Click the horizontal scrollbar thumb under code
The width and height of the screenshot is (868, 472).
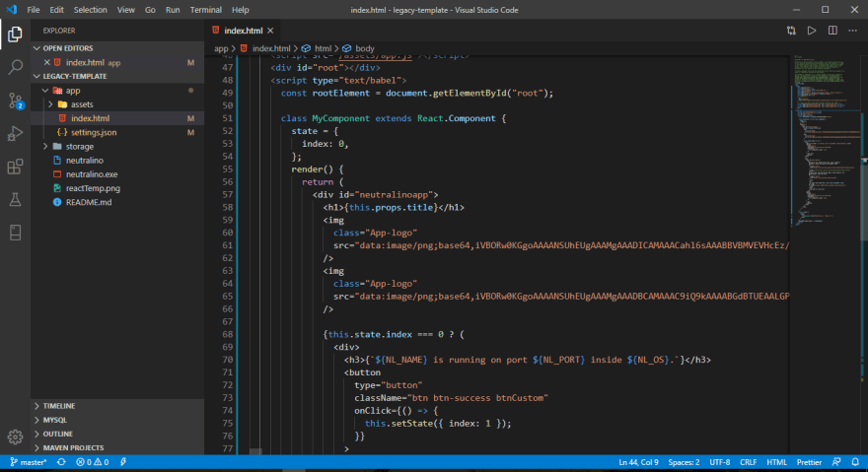coord(255,451)
